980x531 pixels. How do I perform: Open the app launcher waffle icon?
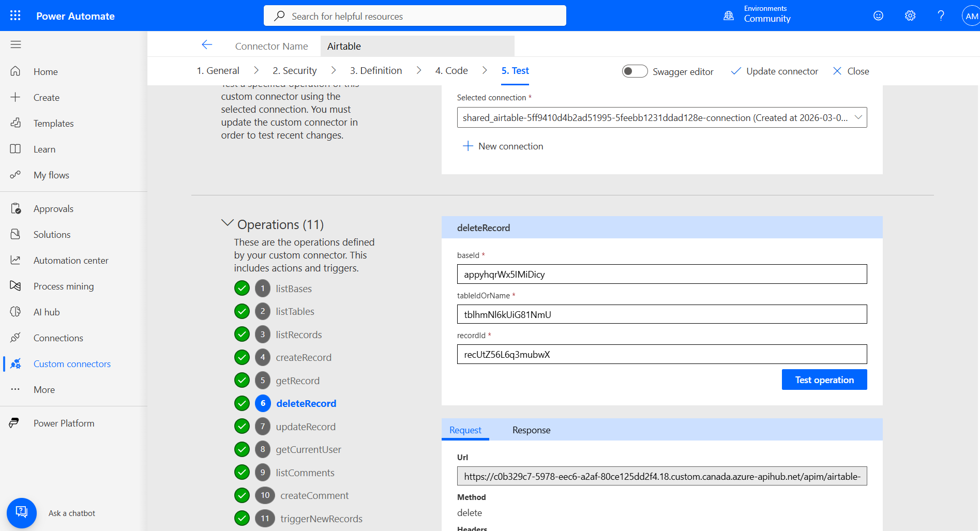(x=16, y=16)
